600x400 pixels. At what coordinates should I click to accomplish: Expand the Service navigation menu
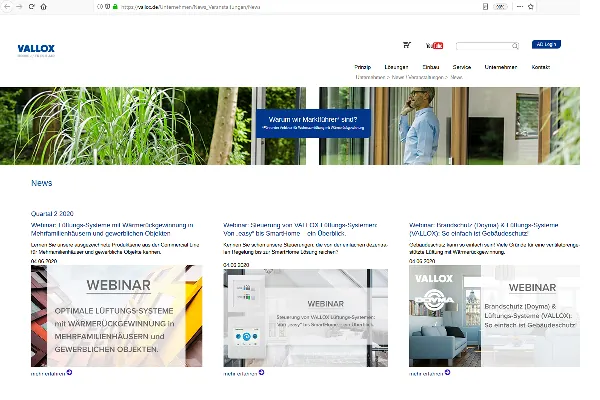462,67
